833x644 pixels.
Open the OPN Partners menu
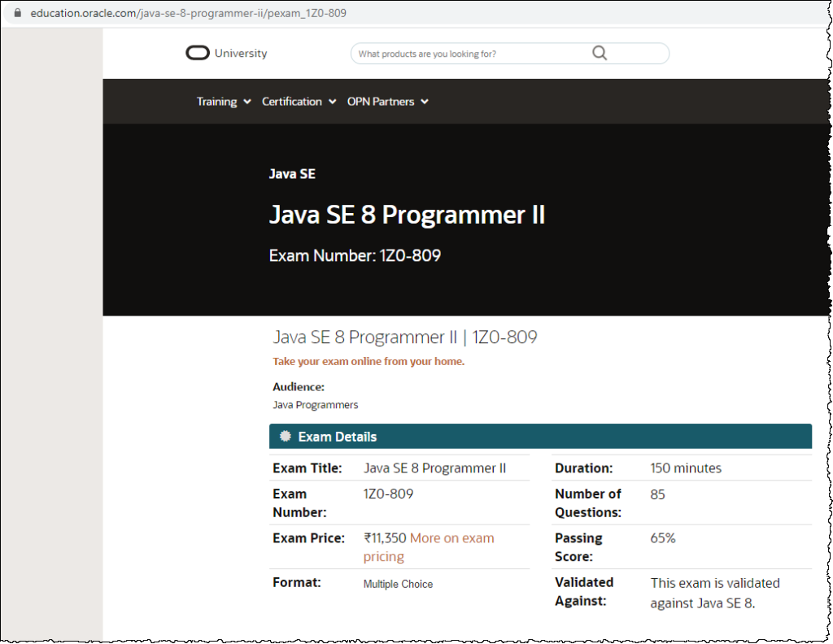coord(381,102)
